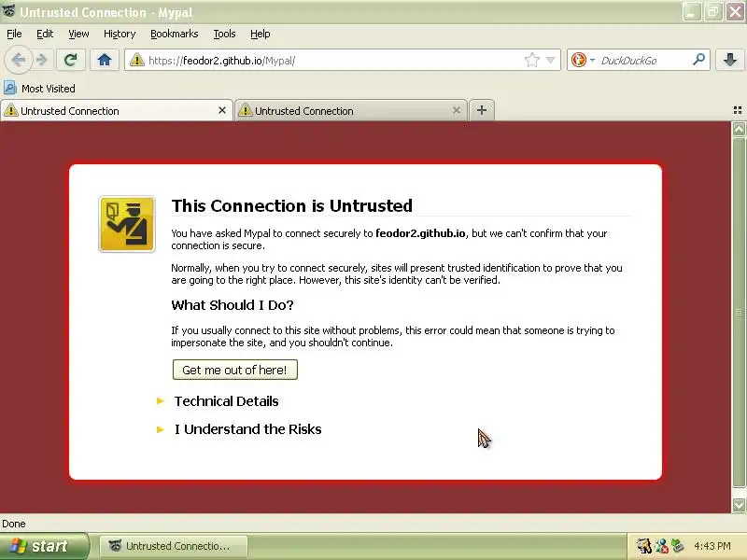747x560 pixels.
Task: Minimize the Mypal window
Action: click(691, 12)
